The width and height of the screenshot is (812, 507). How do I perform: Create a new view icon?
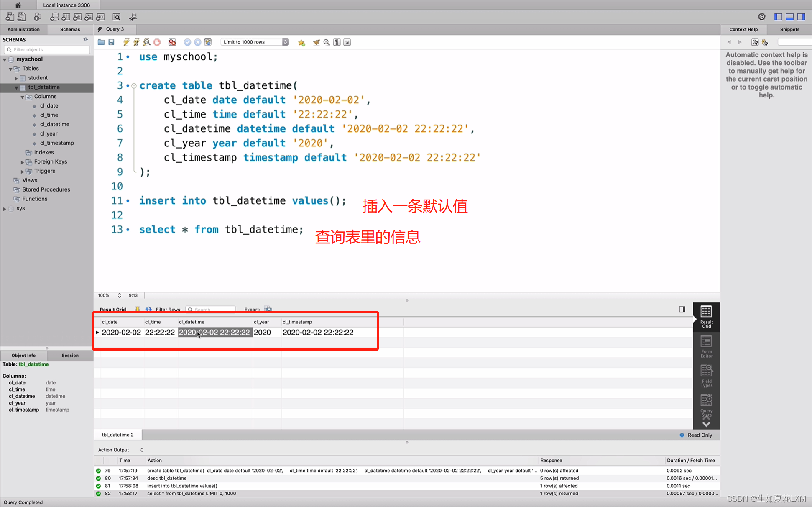coord(77,17)
